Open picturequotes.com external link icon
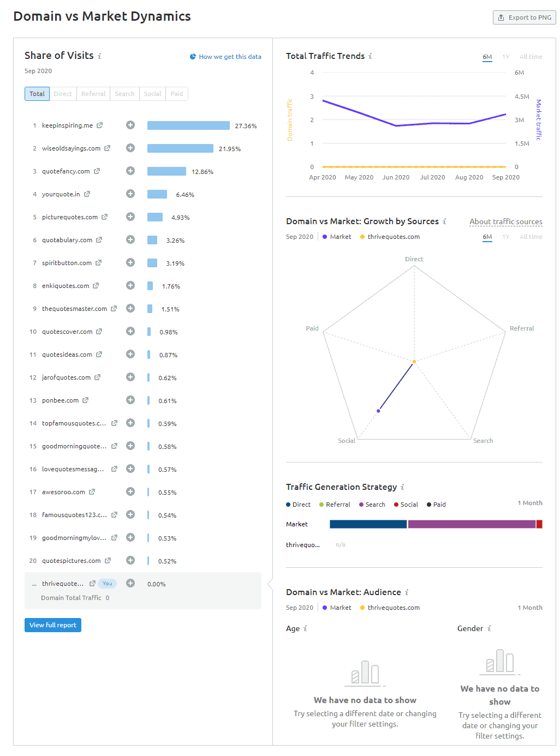Viewport: 560px width, 756px height. click(105, 217)
